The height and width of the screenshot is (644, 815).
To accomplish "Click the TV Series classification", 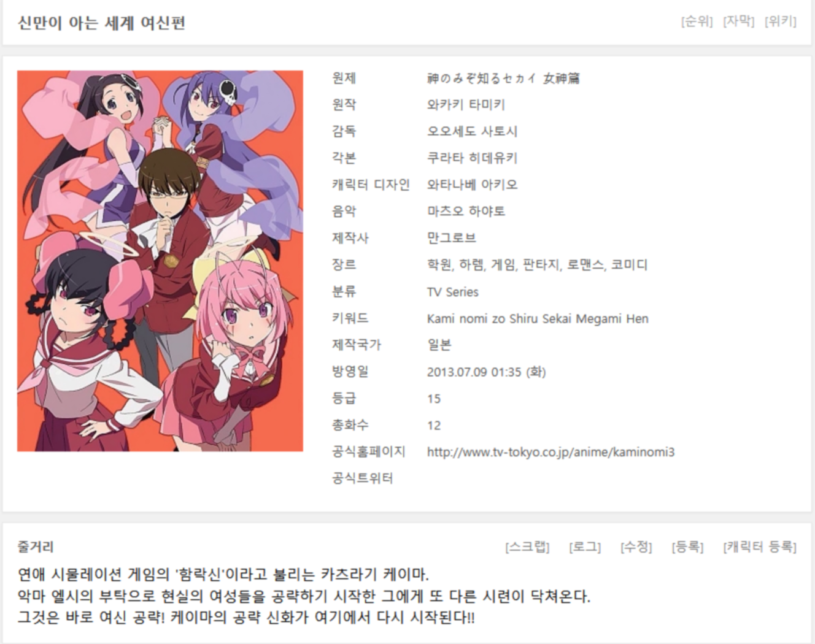I will 453,292.
